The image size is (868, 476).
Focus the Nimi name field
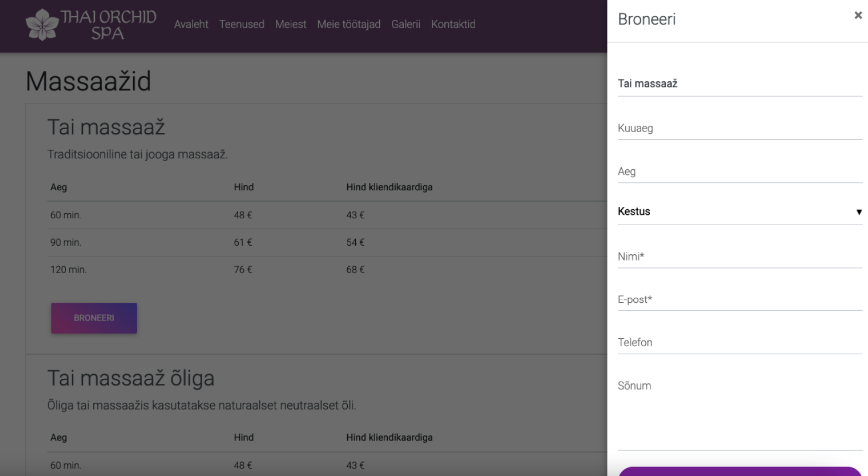pyautogui.click(x=740, y=257)
